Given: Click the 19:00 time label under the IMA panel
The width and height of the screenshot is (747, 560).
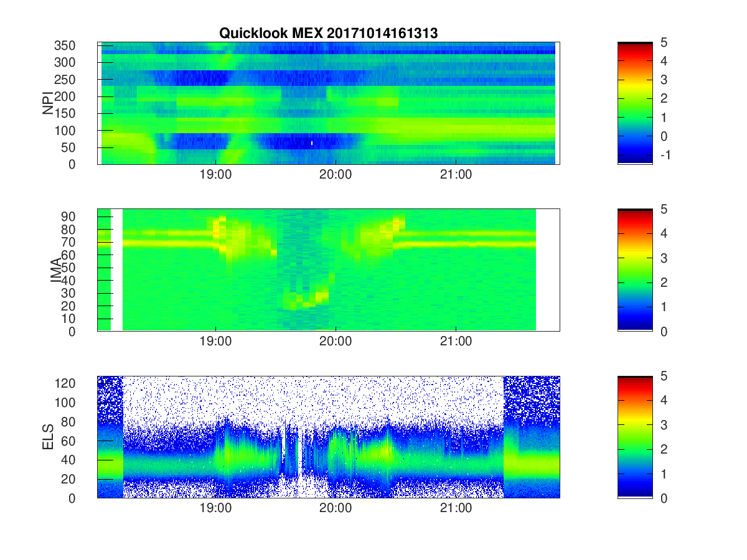Looking at the screenshot, I should click(x=216, y=342).
